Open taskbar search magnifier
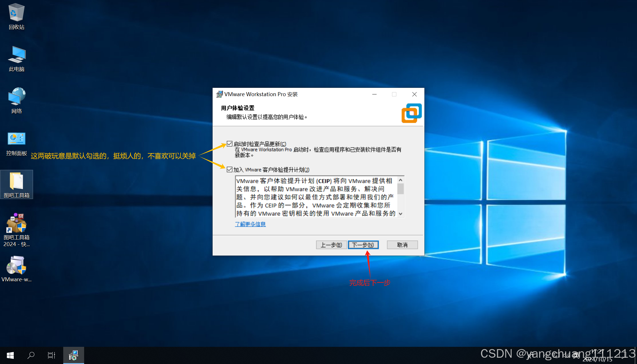637x364 pixels. (x=31, y=355)
